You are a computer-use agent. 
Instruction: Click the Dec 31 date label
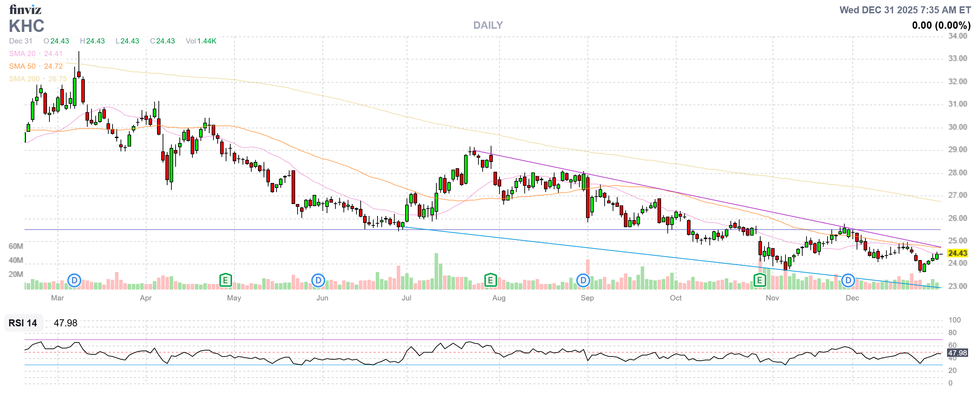point(21,41)
